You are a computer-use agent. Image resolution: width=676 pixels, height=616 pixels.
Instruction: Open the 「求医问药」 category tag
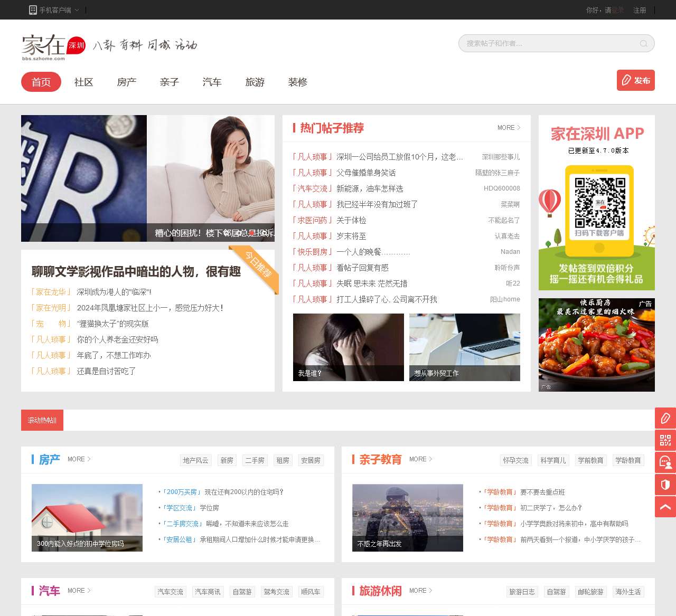point(313,220)
